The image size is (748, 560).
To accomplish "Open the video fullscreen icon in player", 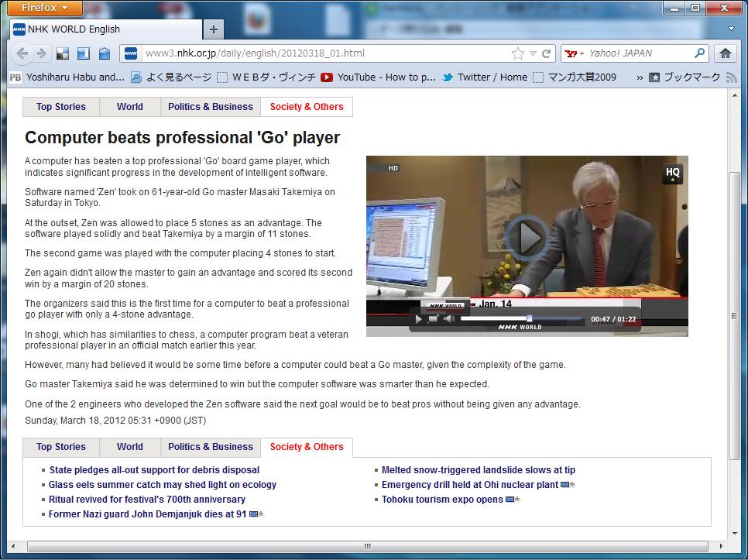I will click(434, 319).
